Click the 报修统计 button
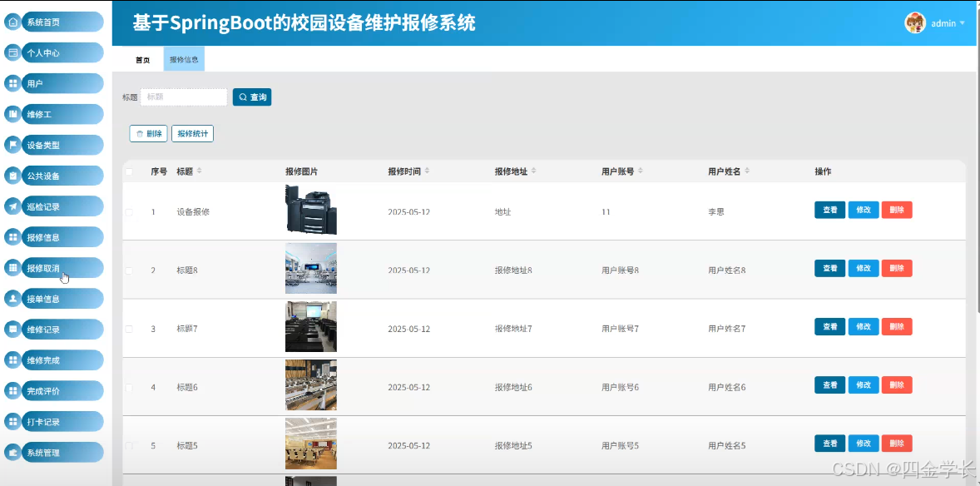 (192, 133)
